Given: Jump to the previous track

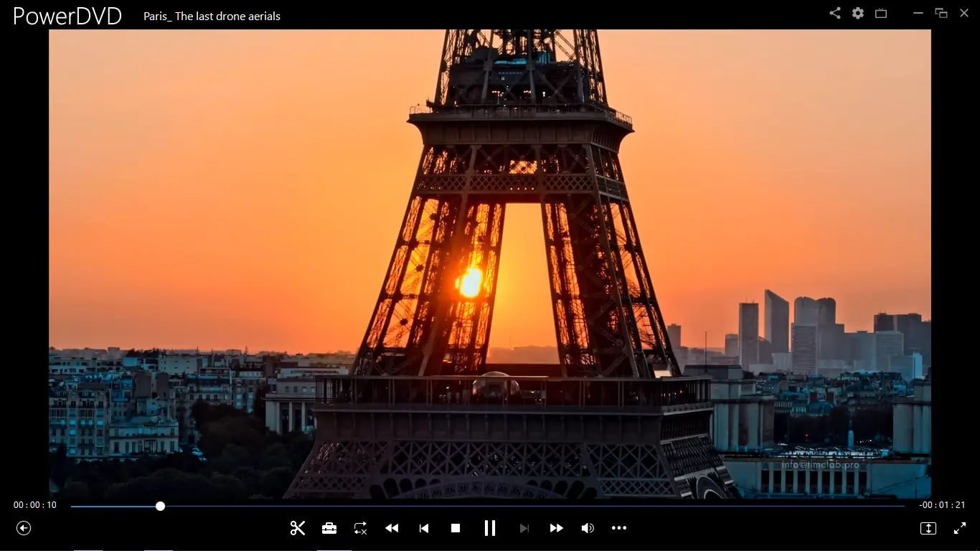Looking at the screenshot, I should (x=424, y=528).
